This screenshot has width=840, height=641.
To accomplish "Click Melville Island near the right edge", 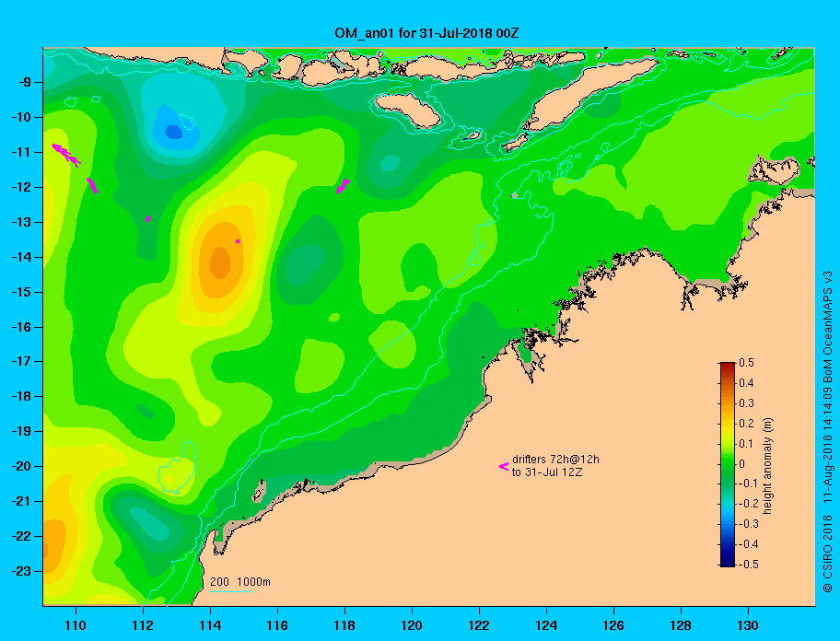I will coord(774,170).
